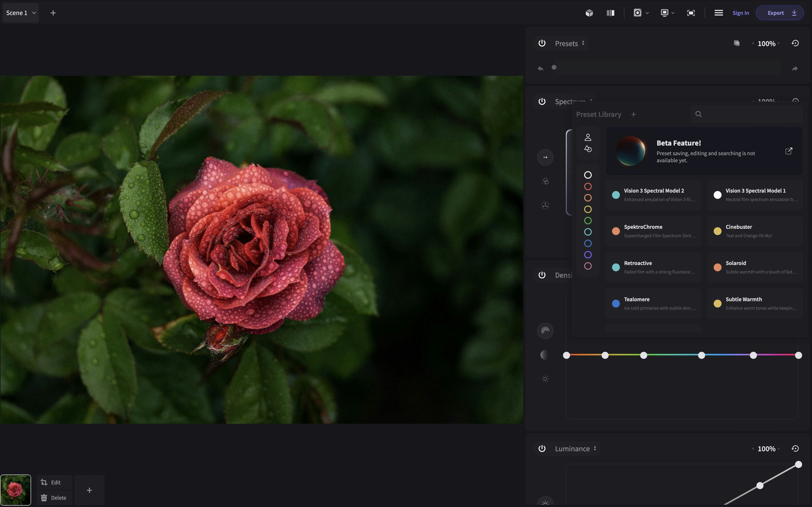This screenshot has height=507, width=812.
Task: Click the Preset Library search field
Action: click(747, 114)
